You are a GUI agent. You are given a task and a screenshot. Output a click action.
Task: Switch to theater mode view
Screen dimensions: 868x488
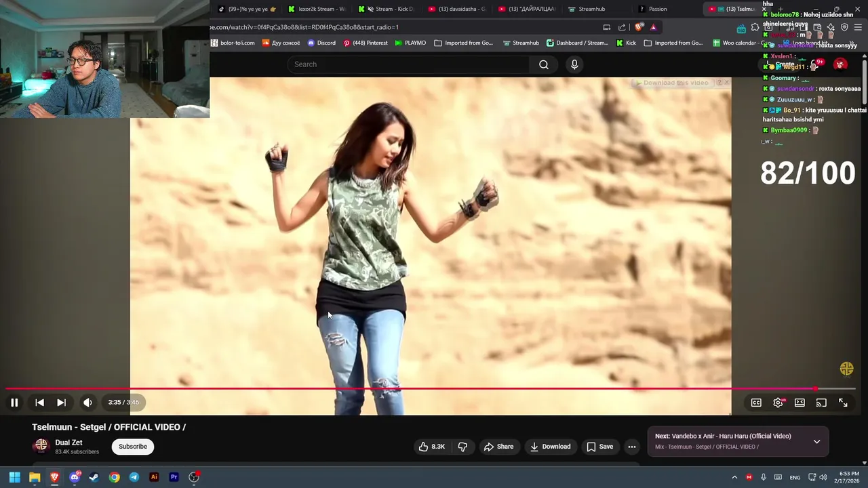coord(800,403)
